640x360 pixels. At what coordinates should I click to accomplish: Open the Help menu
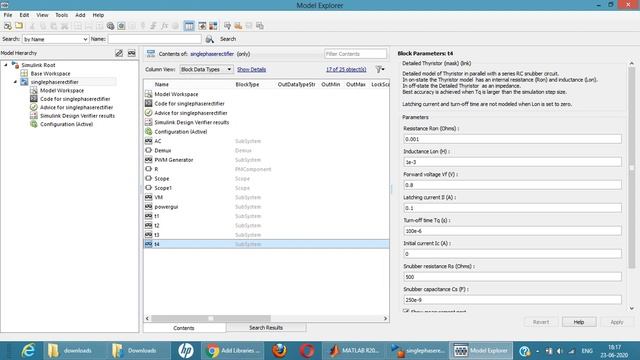click(98, 15)
